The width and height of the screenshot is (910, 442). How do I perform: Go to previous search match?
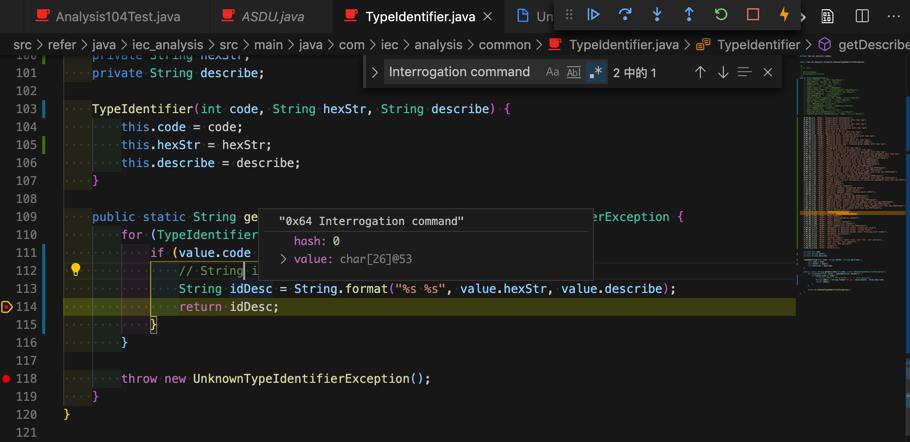700,73
